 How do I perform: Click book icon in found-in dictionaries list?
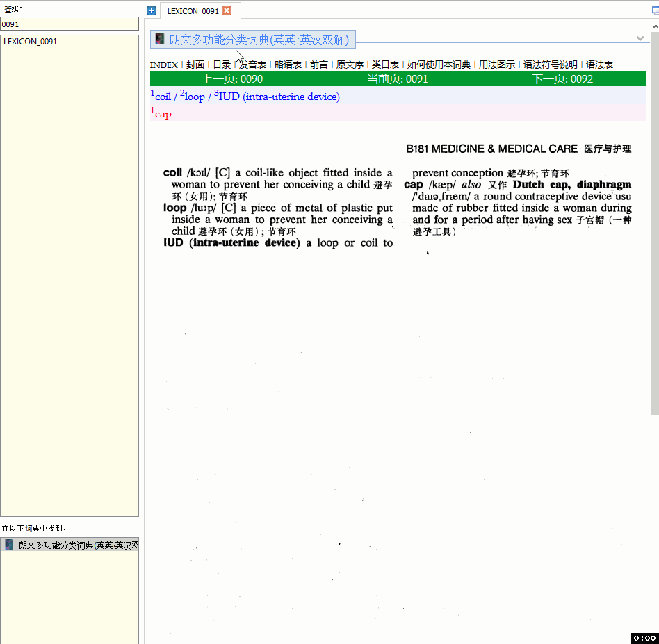click(x=9, y=545)
